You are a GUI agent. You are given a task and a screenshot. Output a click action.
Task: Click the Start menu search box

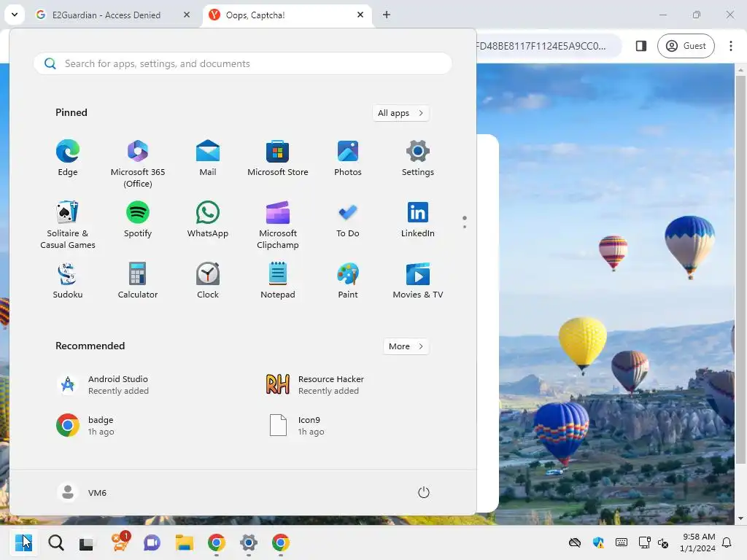pos(242,63)
